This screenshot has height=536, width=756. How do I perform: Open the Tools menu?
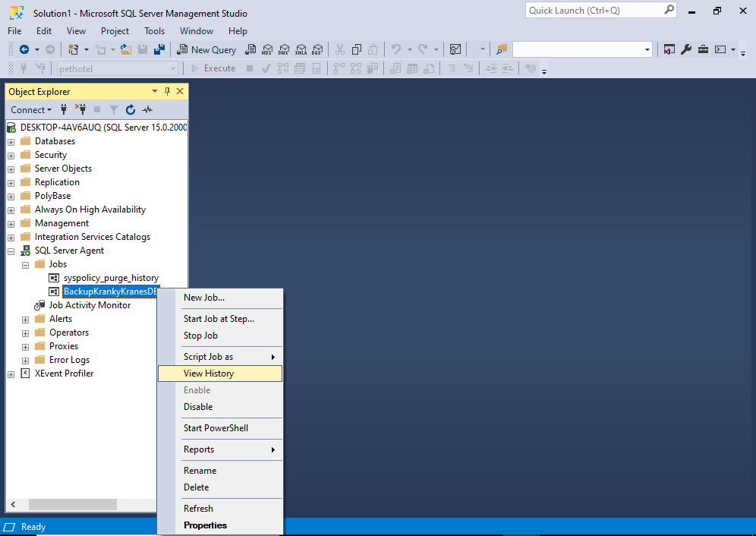click(x=154, y=31)
